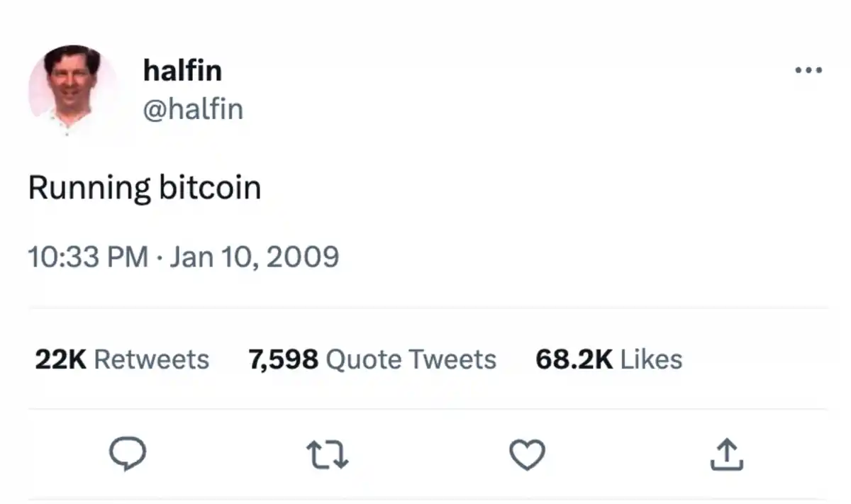Open the share upload arrow icon
Screen dimensions: 851x504
[727, 454]
